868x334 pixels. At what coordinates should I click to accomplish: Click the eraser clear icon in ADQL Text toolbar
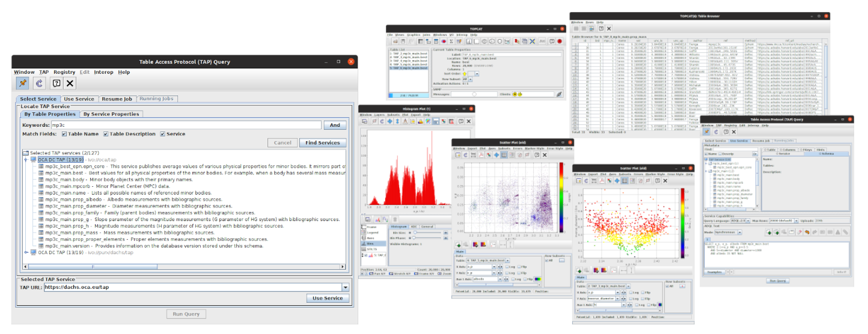tap(799, 232)
